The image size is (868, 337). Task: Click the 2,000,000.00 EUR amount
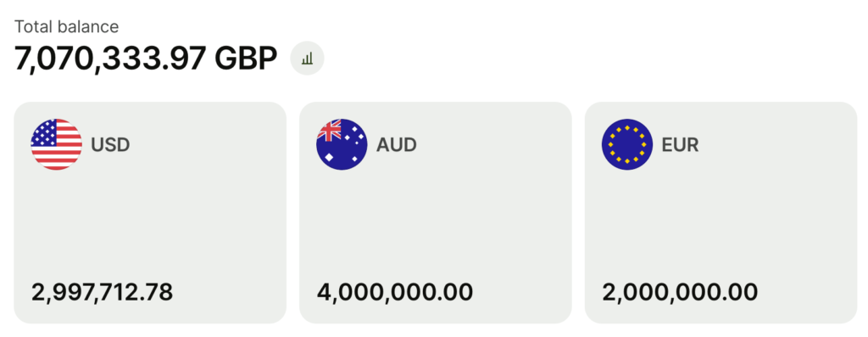click(680, 292)
